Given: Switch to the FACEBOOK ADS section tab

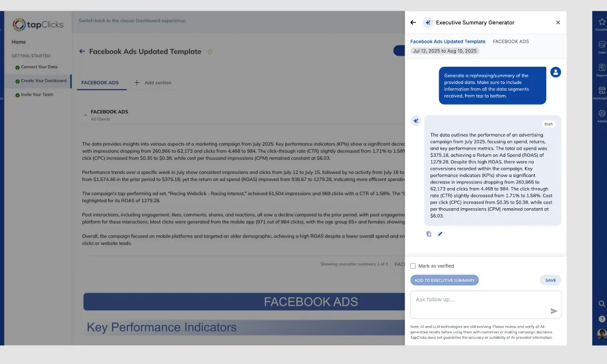Looking at the screenshot, I should point(100,82).
